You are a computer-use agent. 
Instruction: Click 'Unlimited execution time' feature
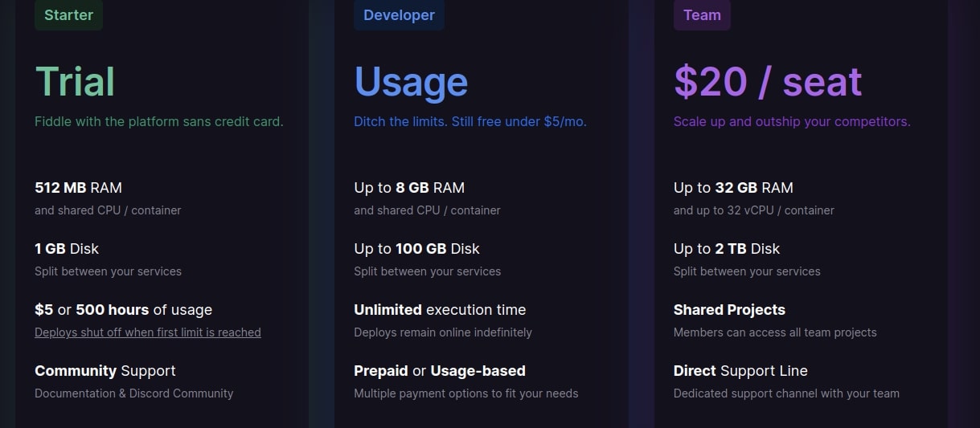(x=440, y=310)
